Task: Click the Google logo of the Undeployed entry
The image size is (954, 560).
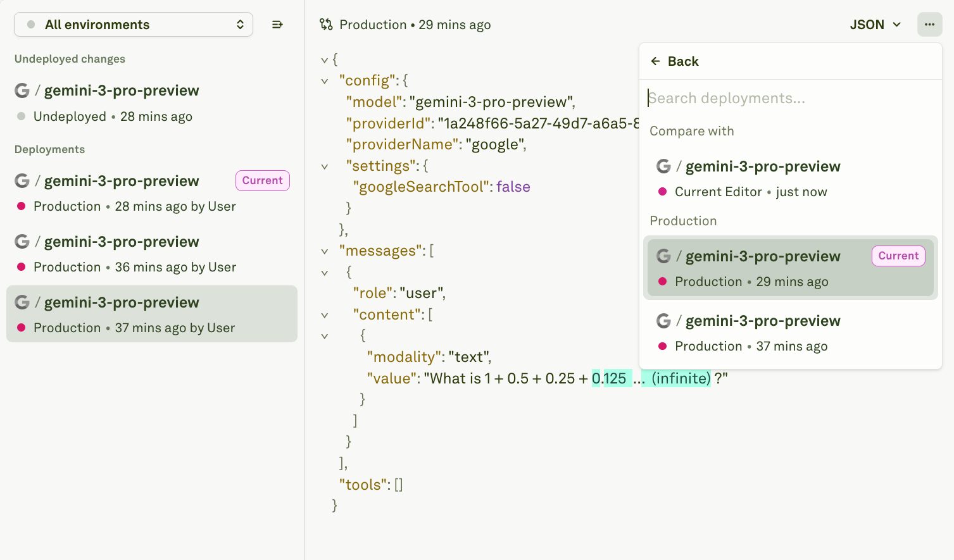Action: [22, 90]
